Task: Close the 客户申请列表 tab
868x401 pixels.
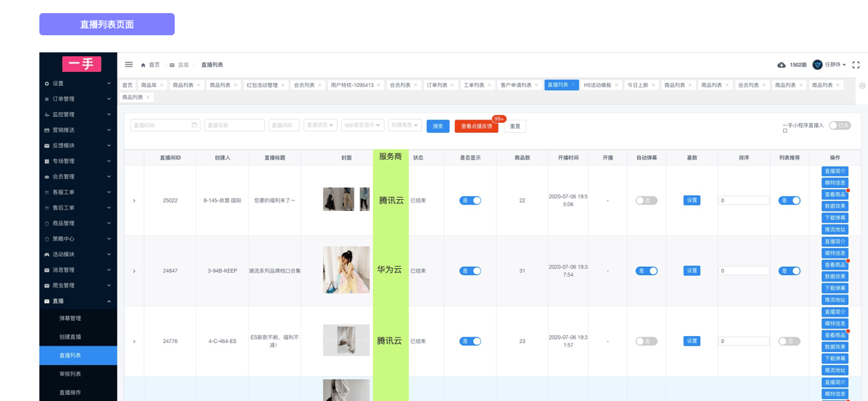Action: pos(537,85)
